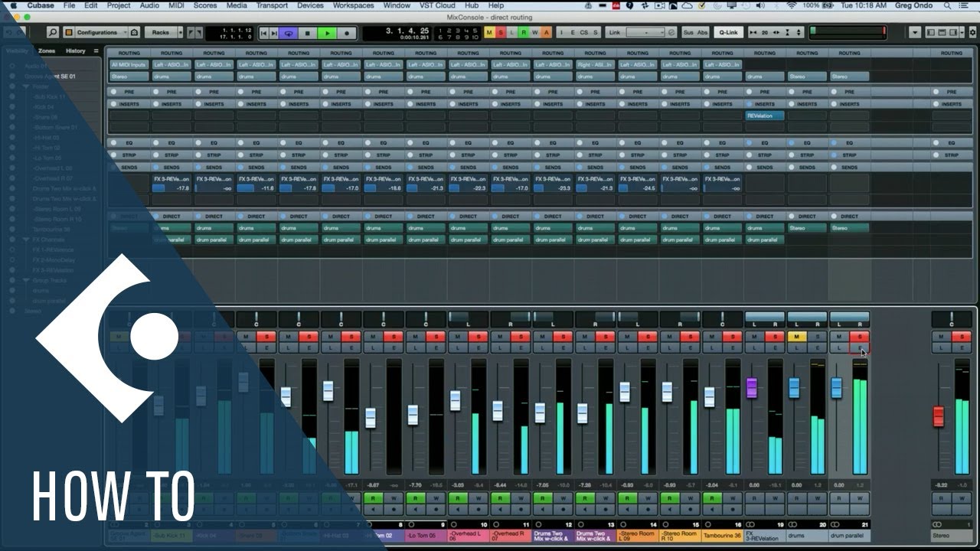Deactivate all mute states yellow M

(x=489, y=33)
